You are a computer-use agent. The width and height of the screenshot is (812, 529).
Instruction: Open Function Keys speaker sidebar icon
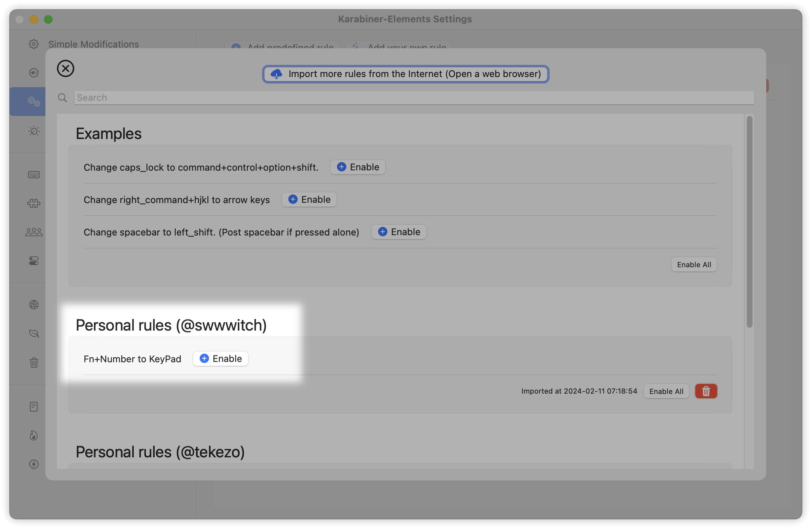pyautogui.click(x=34, y=73)
